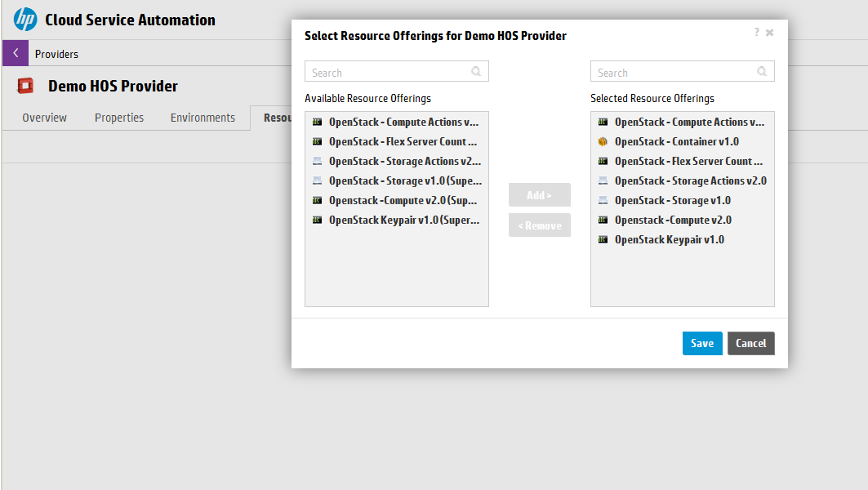Click the HP logo icon
The width and height of the screenshot is (868, 490).
click(25, 20)
